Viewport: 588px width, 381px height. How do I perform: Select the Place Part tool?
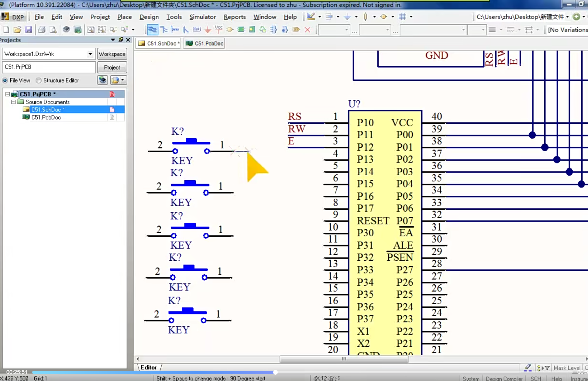(230, 29)
